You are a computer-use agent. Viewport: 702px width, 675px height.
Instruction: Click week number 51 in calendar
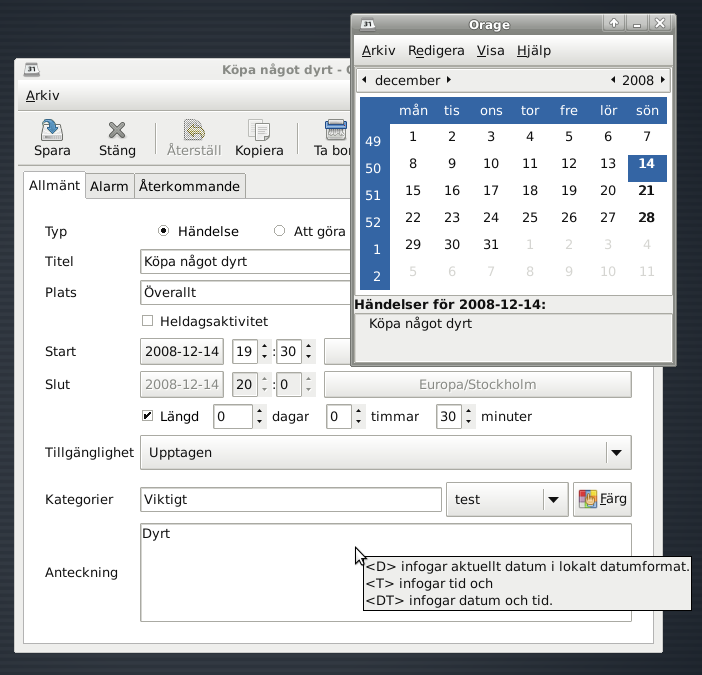[373, 196]
